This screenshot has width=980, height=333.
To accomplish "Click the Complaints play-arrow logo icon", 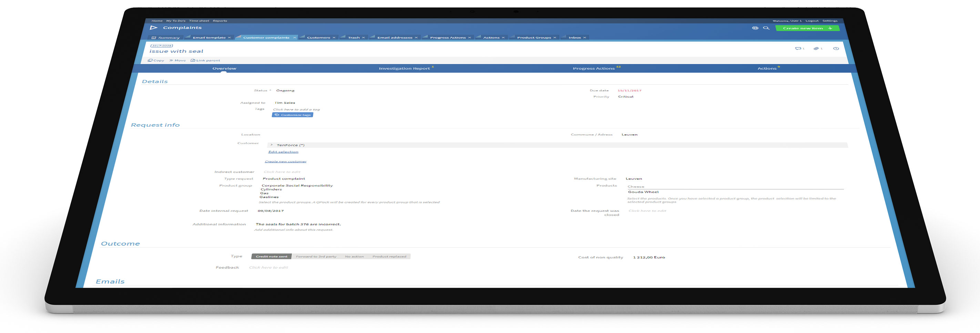I will point(153,28).
